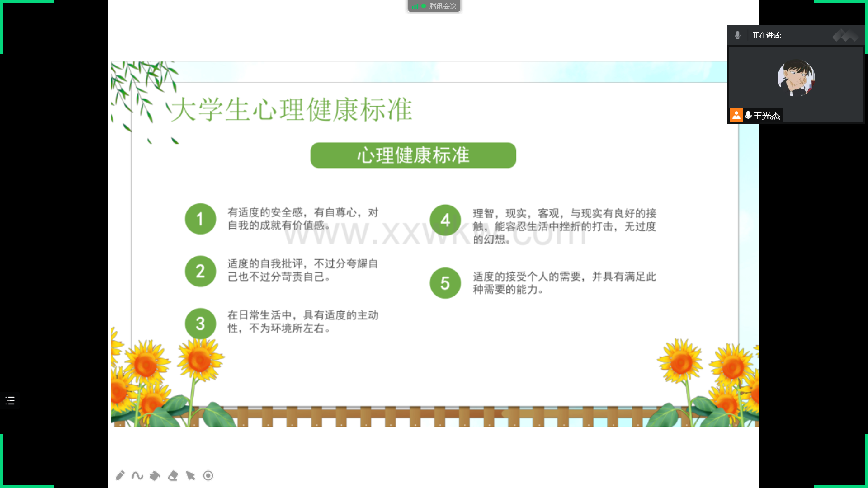This screenshot has width=868, height=488.
Task: Click the 正在讲话 speaker label
Action: click(x=767, y=35)
